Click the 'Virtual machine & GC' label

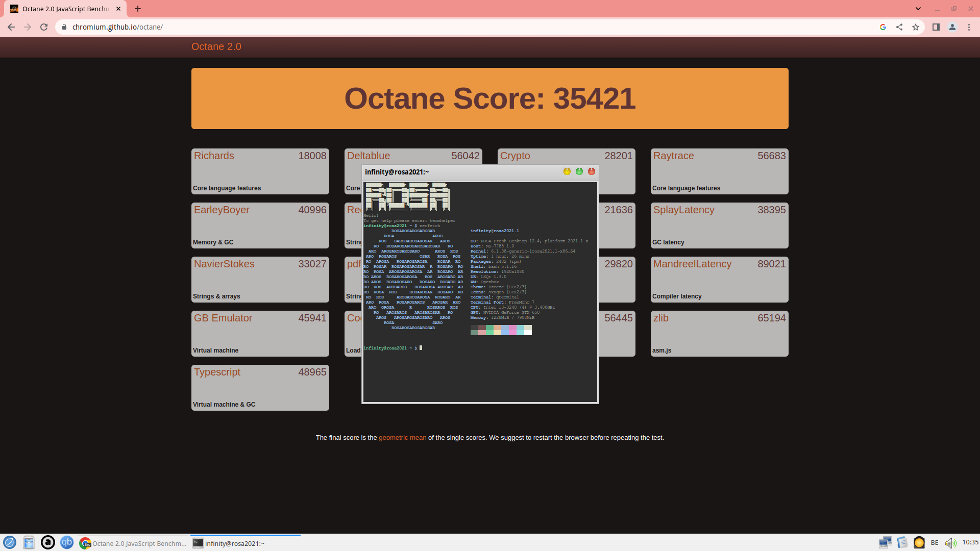pyautogui.click(x=224, y=405)
